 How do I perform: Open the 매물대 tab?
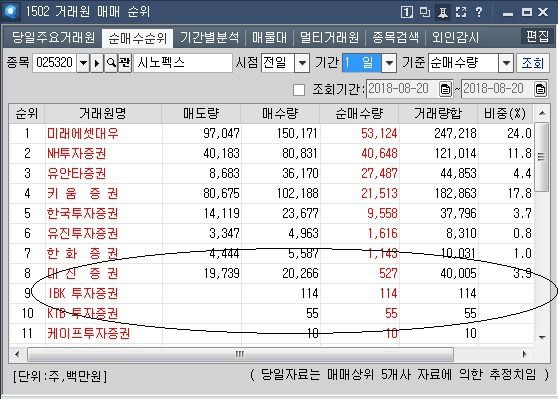pos(269,37)
